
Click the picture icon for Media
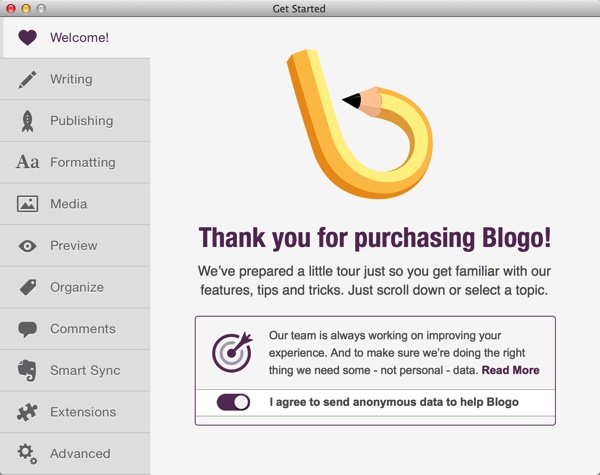click(x=28, y=204)
